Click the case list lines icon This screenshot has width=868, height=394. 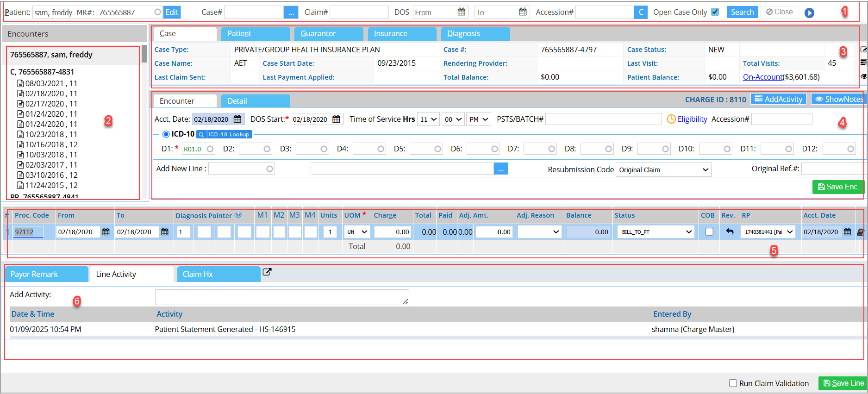coord(863,63)
